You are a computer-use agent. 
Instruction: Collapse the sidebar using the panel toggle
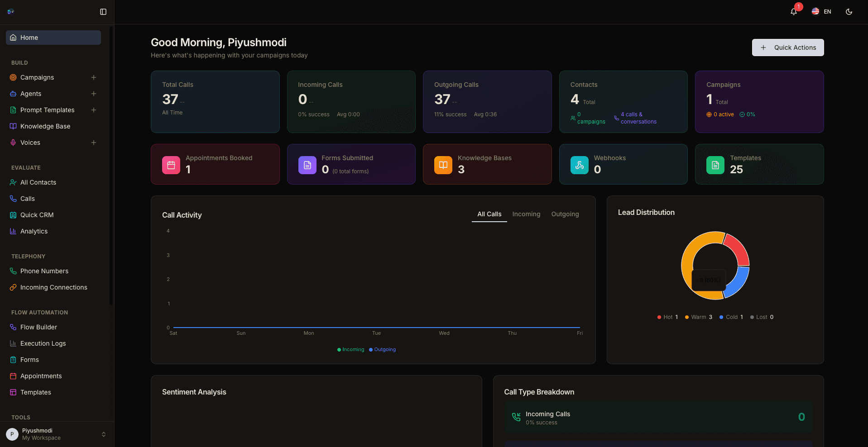[x=103, y=12]
